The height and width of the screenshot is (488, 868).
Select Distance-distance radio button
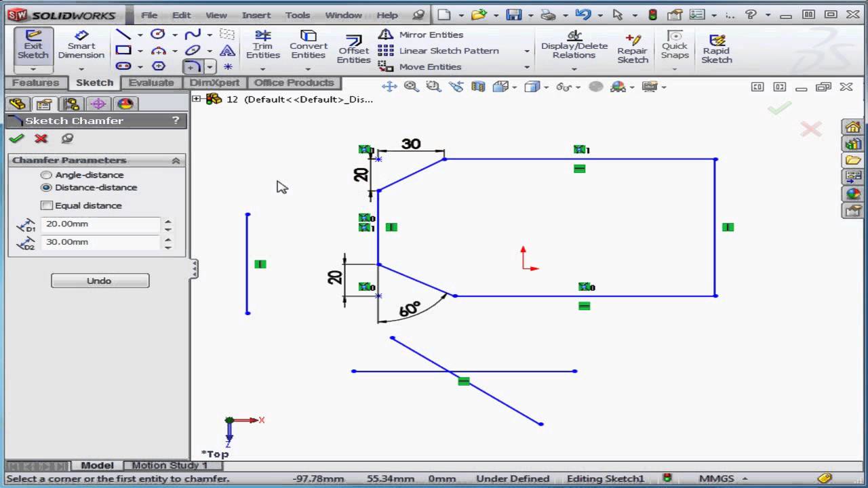(46, 188)
